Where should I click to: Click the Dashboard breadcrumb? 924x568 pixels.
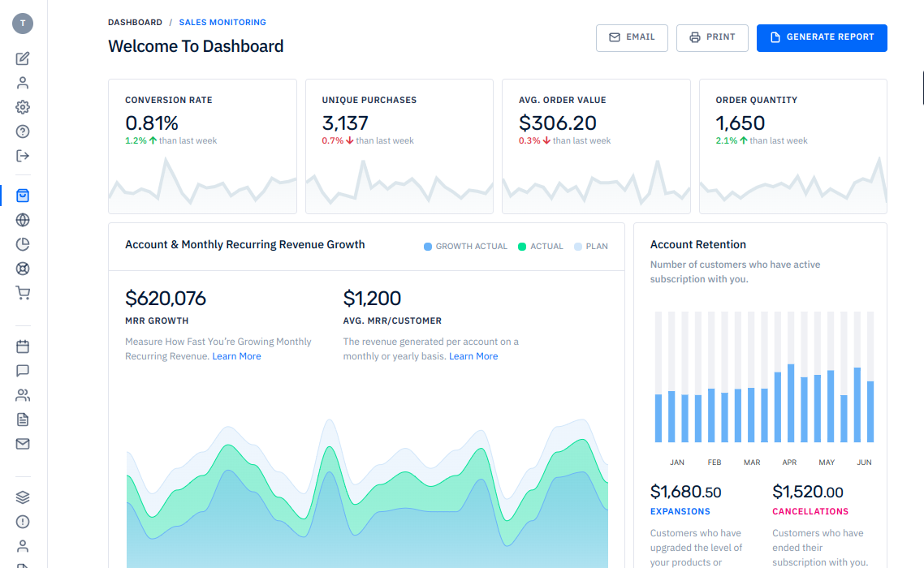point(135,23)
